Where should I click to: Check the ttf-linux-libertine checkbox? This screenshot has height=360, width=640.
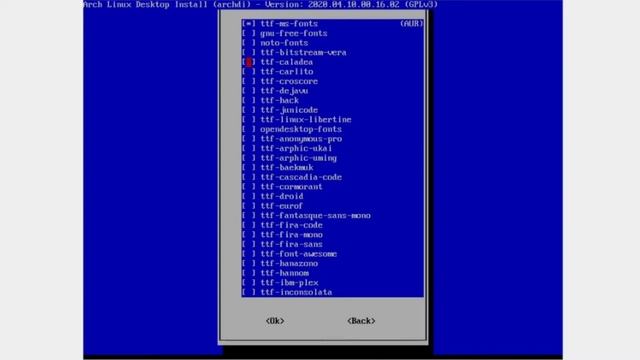(x=249, y=120)
